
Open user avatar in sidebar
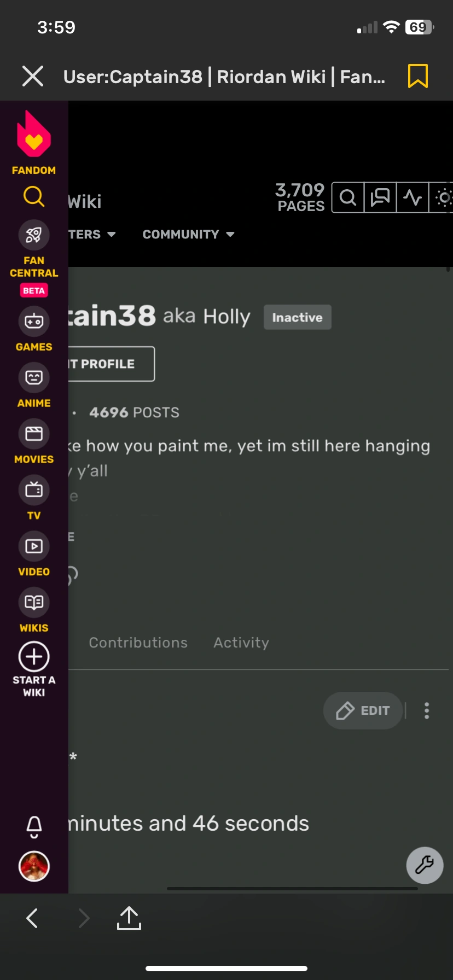tap(34, 866)
